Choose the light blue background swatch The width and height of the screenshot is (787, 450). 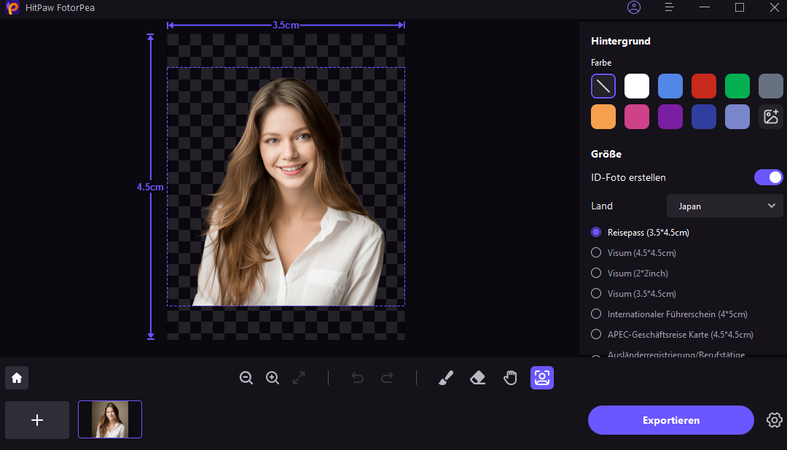tap(670, 86)
